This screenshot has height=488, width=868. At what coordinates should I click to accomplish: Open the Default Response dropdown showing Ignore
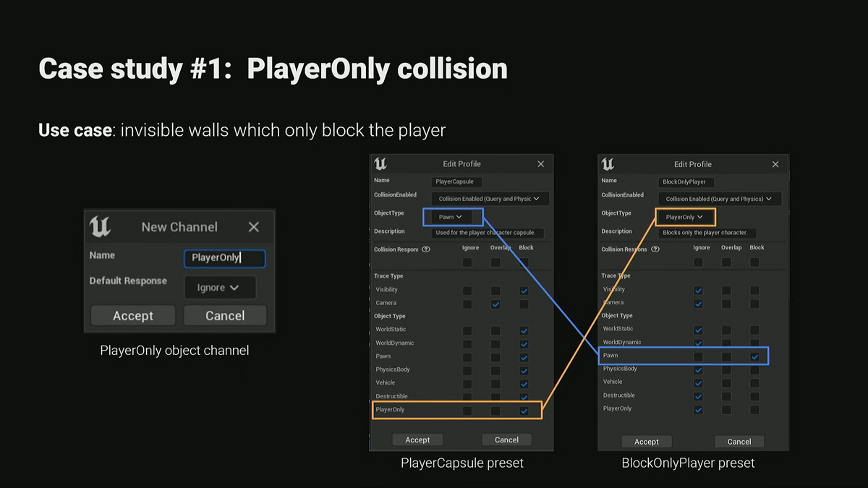(x=219, y=287)
